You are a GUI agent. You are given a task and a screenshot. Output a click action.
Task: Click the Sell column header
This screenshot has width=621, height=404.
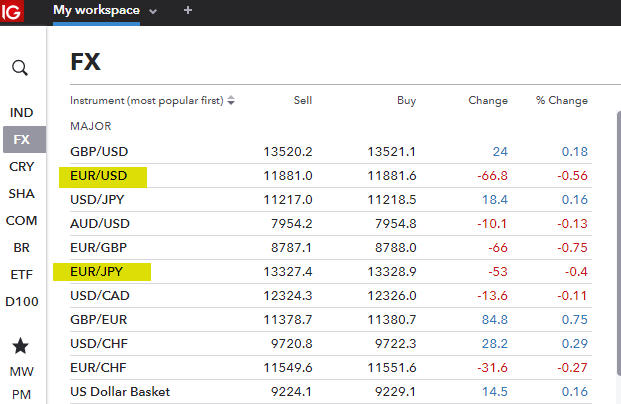tap(303, 101)
